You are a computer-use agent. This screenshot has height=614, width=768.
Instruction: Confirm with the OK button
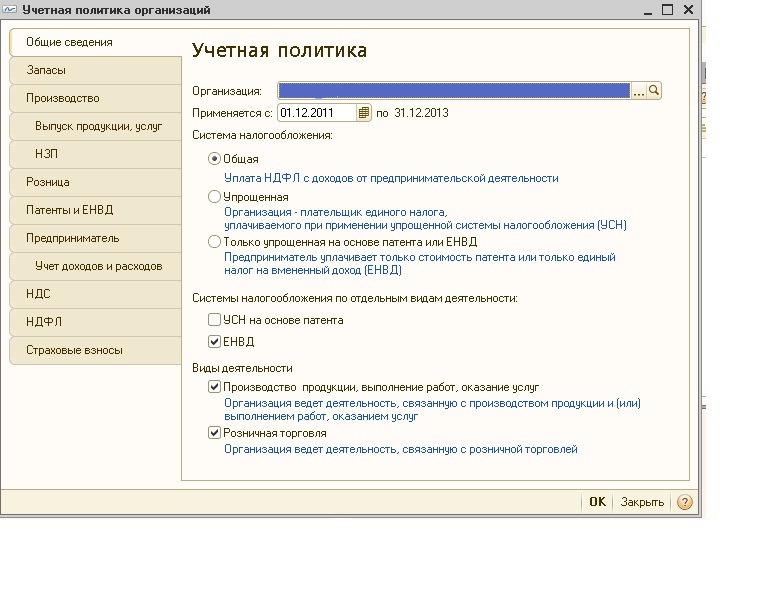(x=598, y=502)
